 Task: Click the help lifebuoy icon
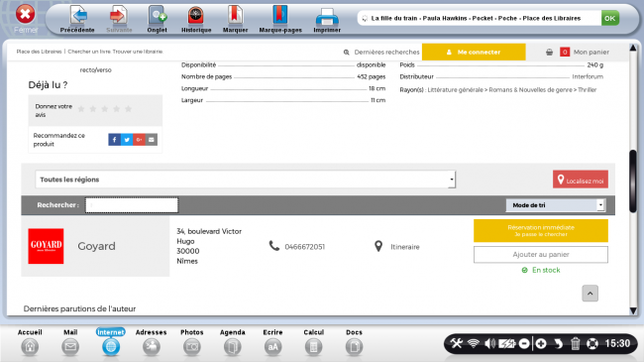click(x=591, y=343)
